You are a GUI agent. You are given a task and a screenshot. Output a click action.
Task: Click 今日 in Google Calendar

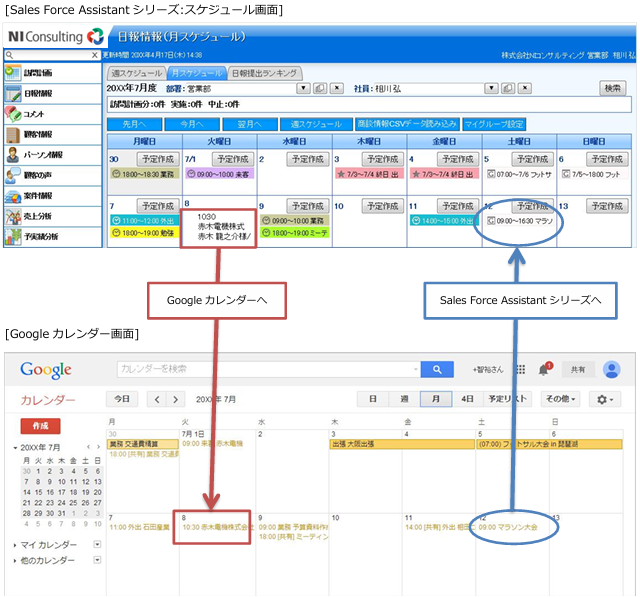[122, 399]
